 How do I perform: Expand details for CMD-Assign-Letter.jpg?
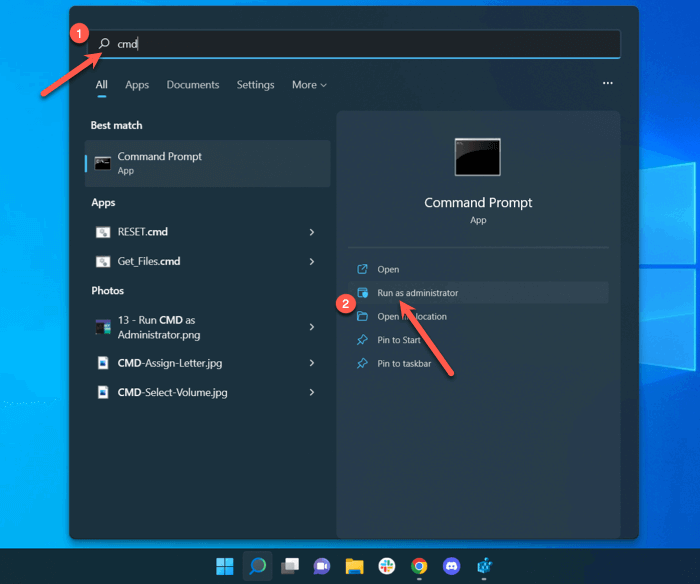tap(312, 363)
